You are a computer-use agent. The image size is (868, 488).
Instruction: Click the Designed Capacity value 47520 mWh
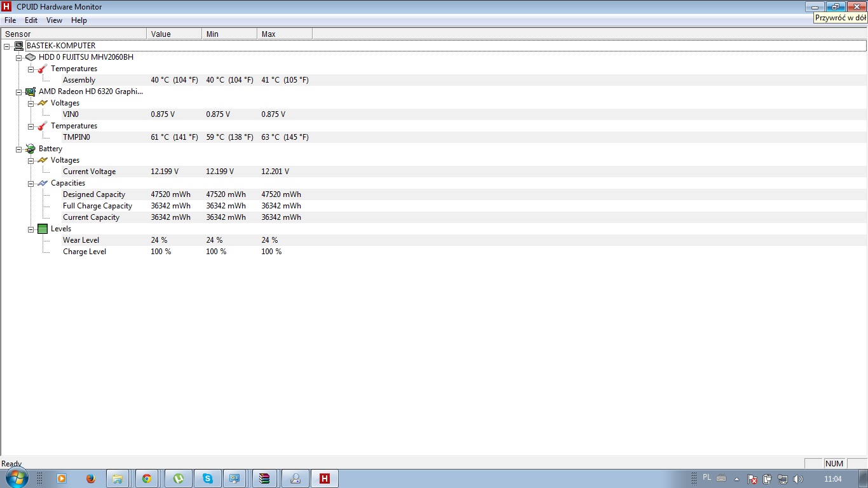click(x=170, y=194)
